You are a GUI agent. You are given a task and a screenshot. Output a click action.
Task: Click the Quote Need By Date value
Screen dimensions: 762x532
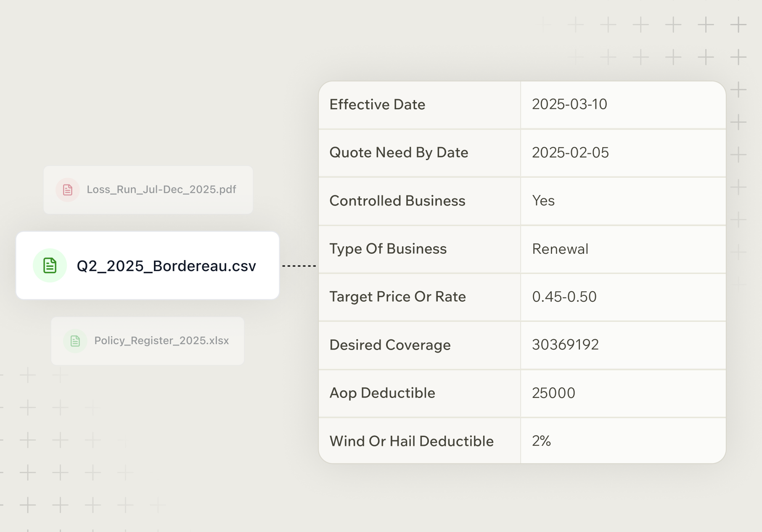(570, 153)
